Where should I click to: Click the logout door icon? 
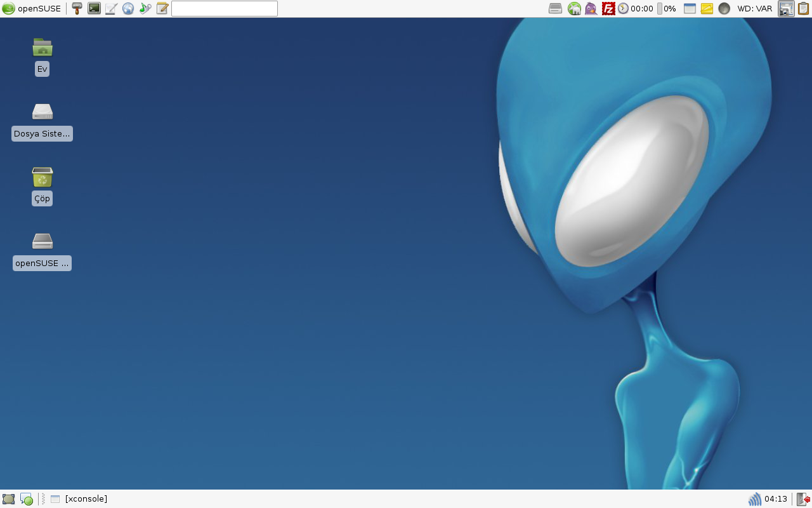click(803, 499)
